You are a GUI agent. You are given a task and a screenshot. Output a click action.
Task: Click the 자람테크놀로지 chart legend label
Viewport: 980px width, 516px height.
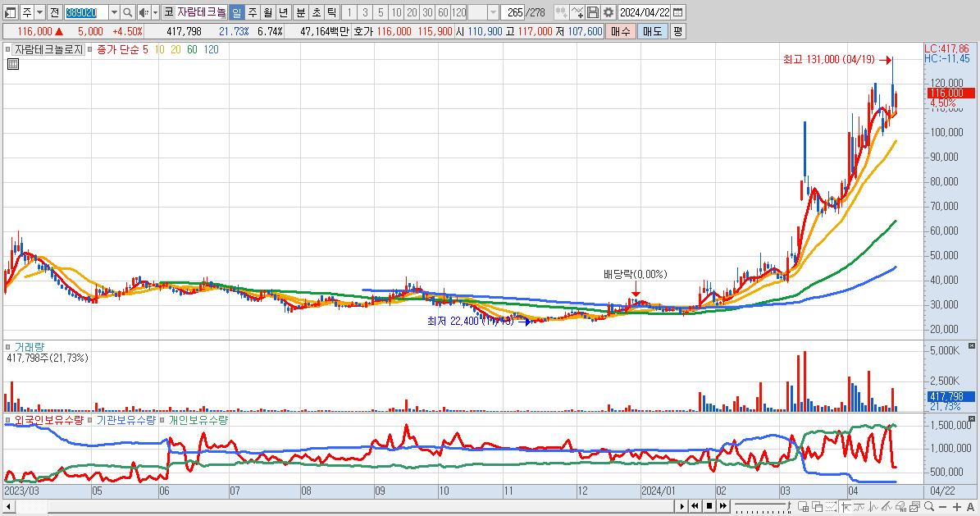pyautogui.click(x=48, y=49)
